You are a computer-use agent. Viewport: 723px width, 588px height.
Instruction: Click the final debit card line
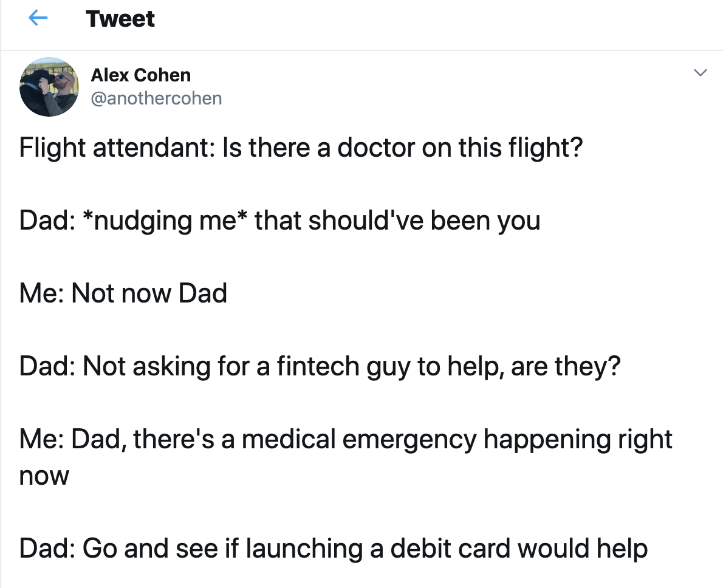[x=334, y=549]
